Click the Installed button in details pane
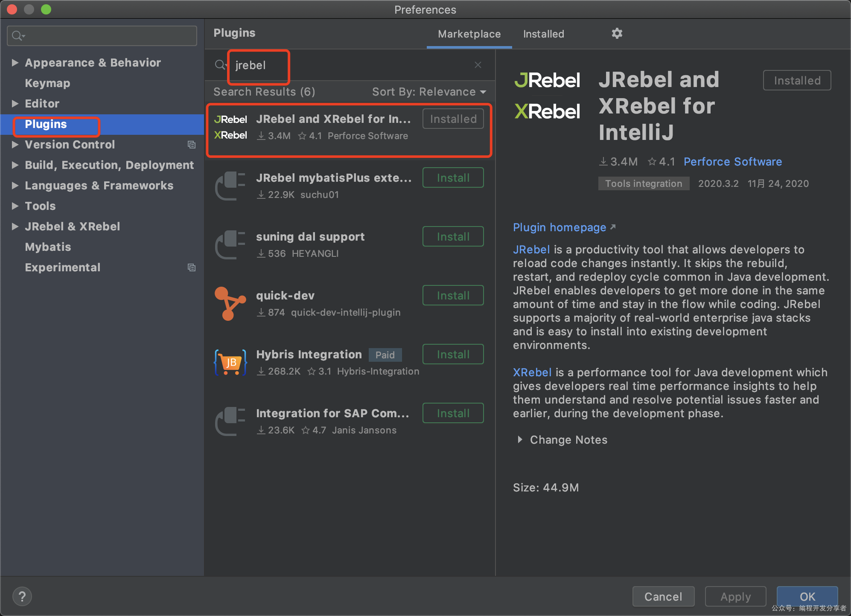Screen dimensions: 851x616 coord(797,80)
